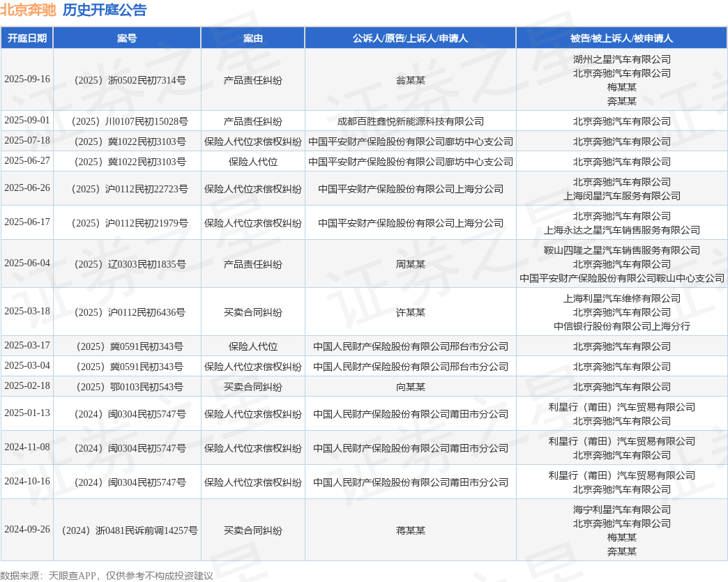Select the date cell 2024-10-16
The width and height of the screenshot is (728, 582).
27,482
